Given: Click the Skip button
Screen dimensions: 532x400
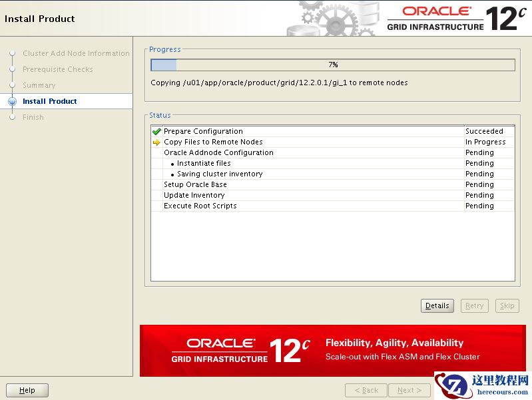Looking at the screenshot, I should coord(507,305).
